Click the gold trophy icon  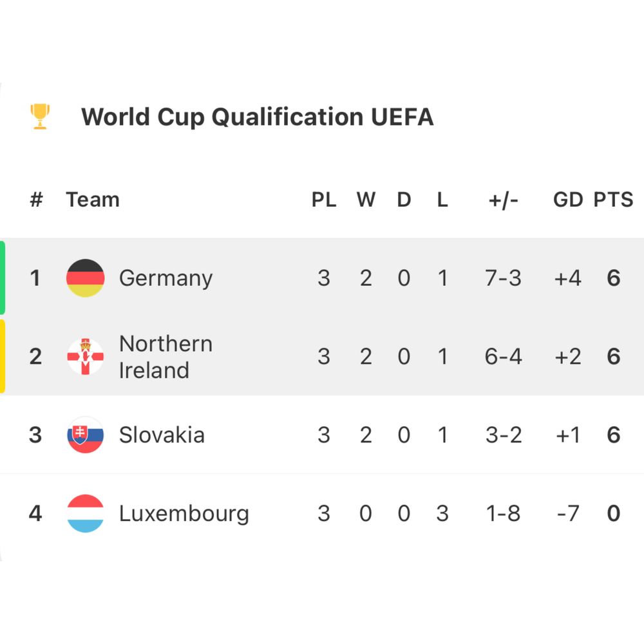coord(40,117)
